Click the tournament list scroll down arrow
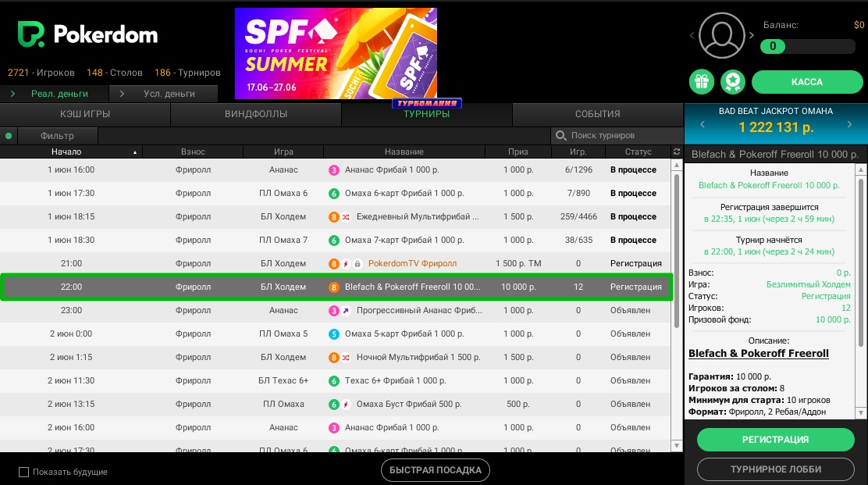The image size is (868, 485). [677, 446]
